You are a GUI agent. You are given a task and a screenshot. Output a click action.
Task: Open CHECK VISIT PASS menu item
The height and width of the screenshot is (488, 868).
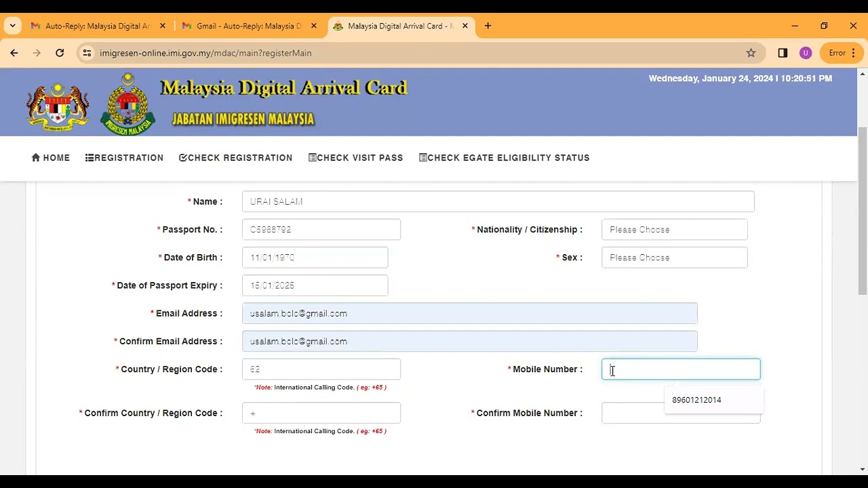(355, 158)
